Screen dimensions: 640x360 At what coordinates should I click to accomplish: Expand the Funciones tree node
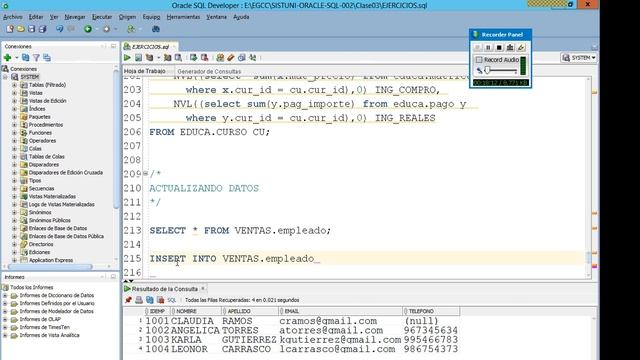click(x=14, y=133)
